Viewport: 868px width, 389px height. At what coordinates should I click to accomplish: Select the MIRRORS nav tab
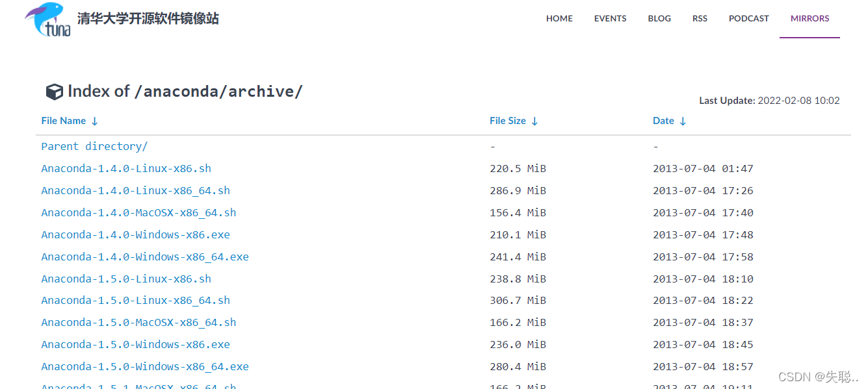pyautogui.click(x=810, y=18)
